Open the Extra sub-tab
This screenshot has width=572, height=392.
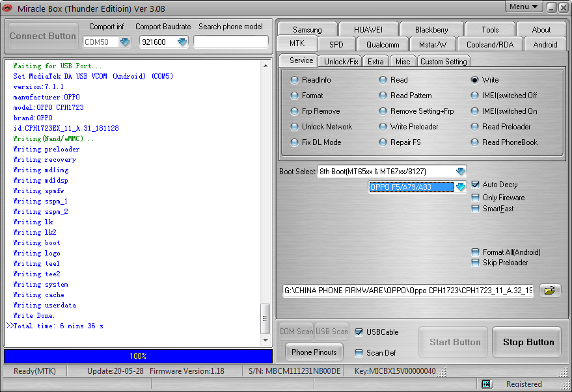(x=375, y=62)
